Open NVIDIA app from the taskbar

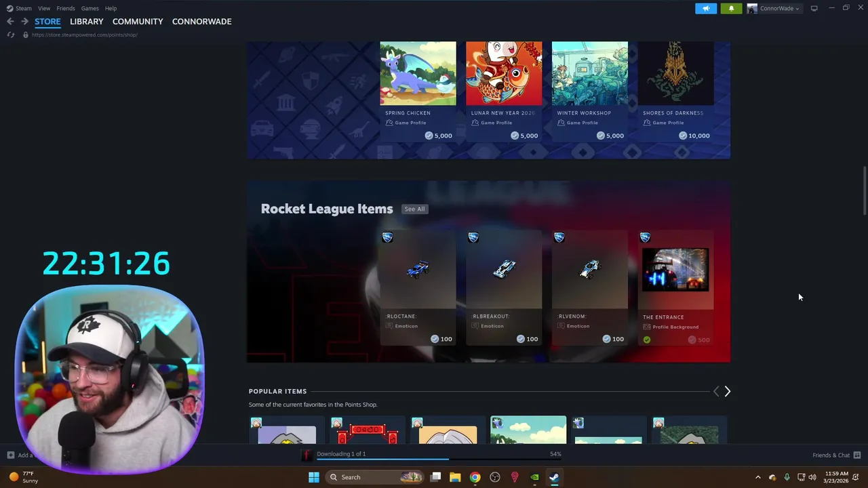tap(534, 477)
